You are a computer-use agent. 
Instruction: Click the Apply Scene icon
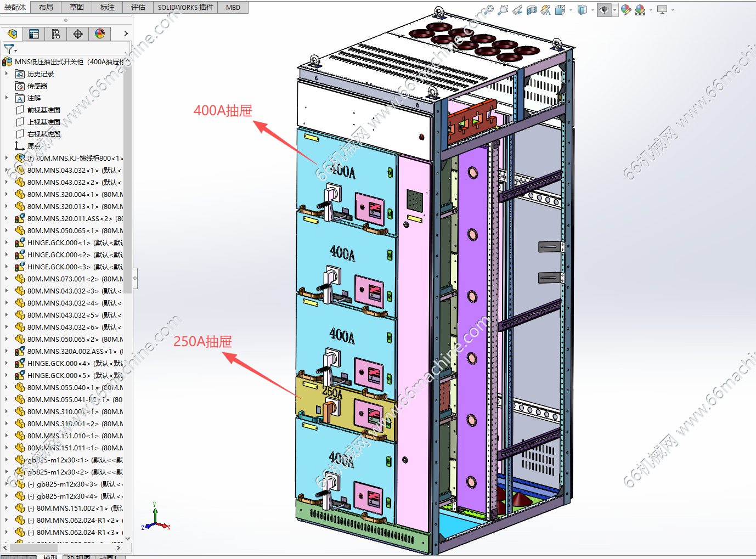(x=640, y=10)
